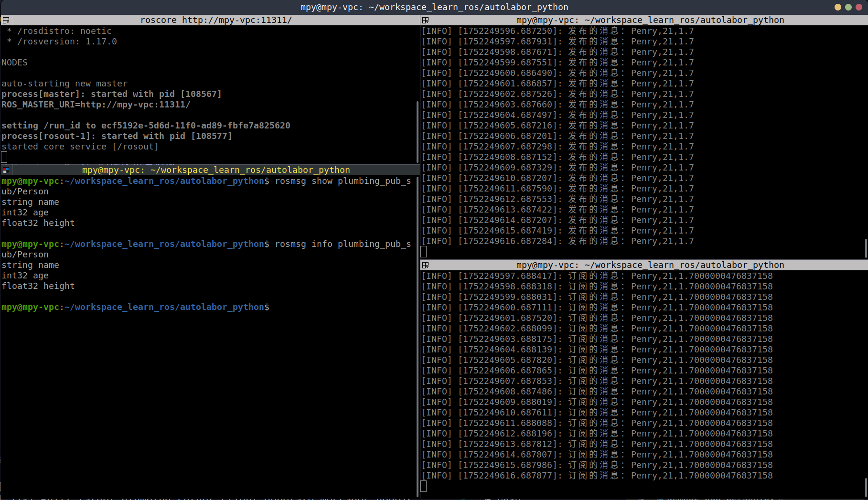Click scrollbar of roscore pane
868x500 pixels.
pyautogui.click(x=418, y=131)
